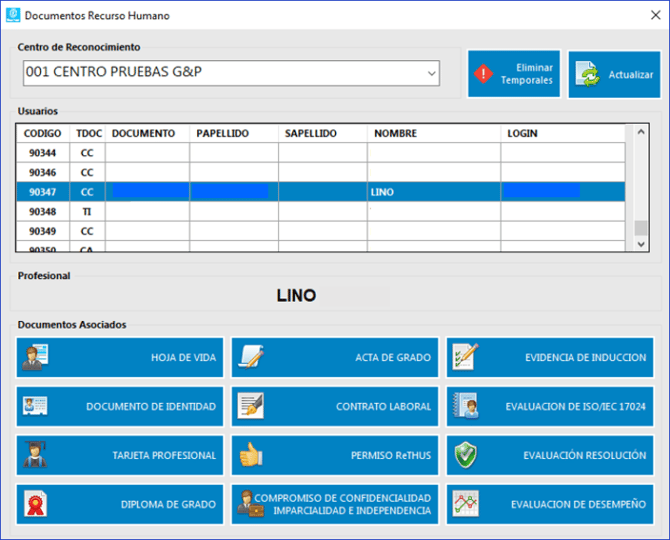
Task: Open COMPROMISO DE CONFIDENCIALIDAD document
Action: [335, 504]
